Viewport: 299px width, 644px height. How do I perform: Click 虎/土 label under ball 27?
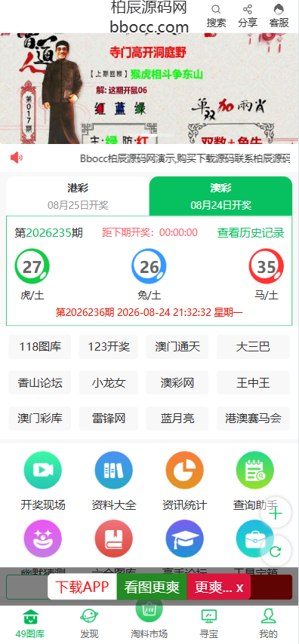[x=32, y=295]
